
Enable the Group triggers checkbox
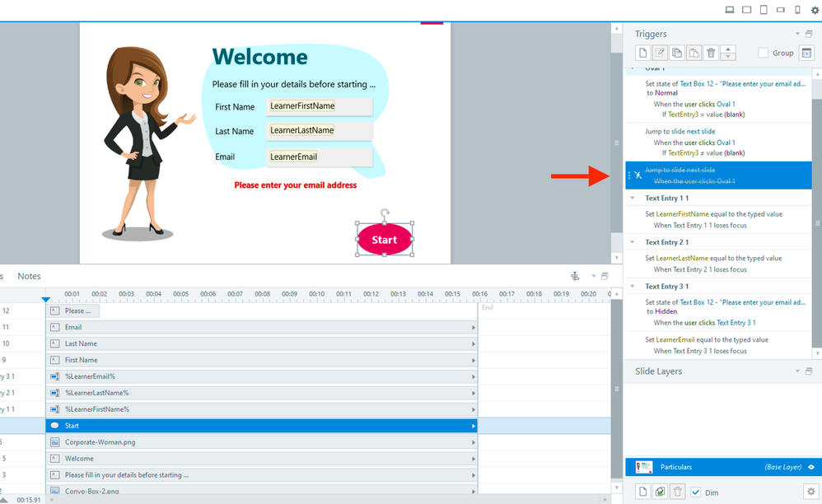(763, 53)
